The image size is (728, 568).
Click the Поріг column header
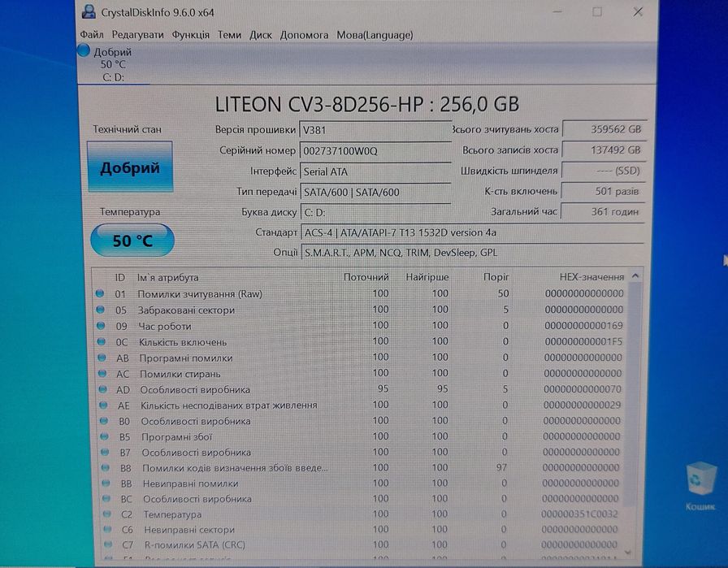click(x=496, y=277)
